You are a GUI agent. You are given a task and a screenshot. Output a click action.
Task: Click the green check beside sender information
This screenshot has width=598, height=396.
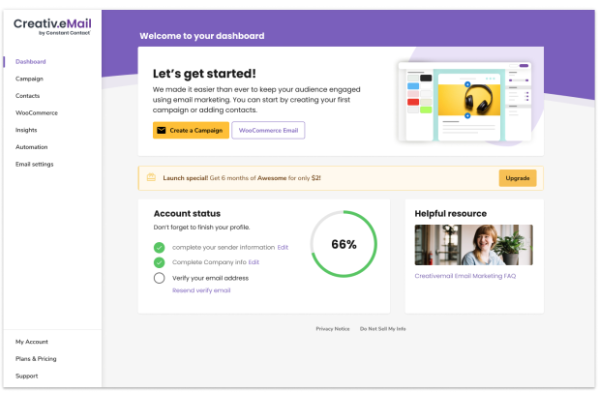159,248
